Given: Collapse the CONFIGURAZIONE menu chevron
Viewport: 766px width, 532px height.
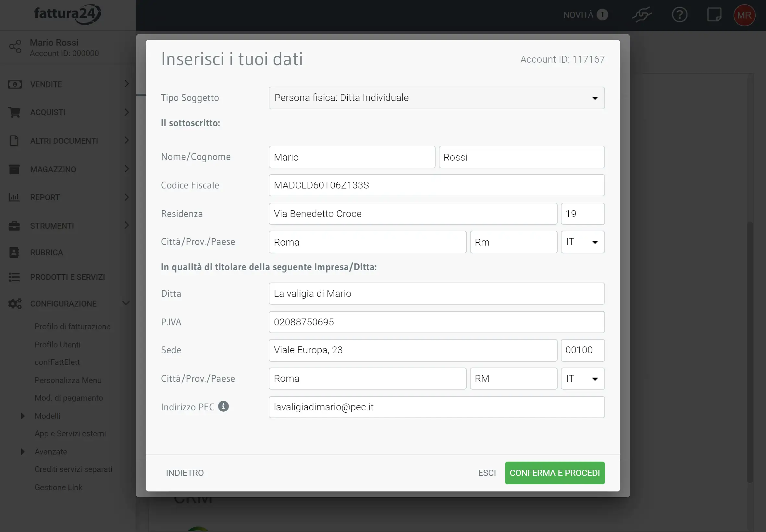Looking at the screenshot, I should pos(126,303).
